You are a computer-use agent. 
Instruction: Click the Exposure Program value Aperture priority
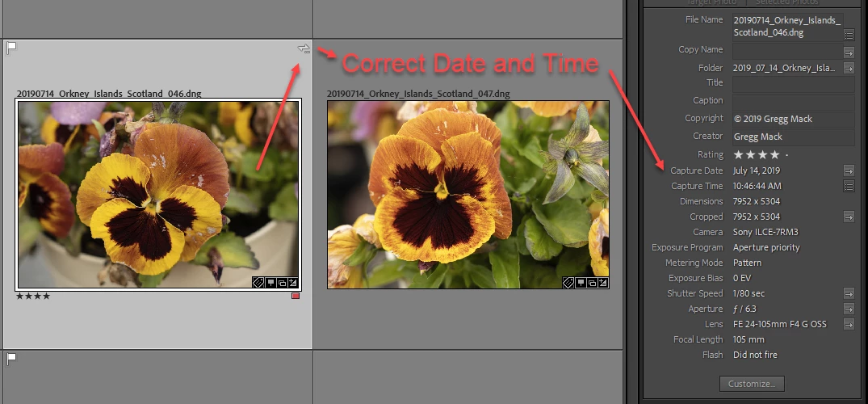coord(766,248)
